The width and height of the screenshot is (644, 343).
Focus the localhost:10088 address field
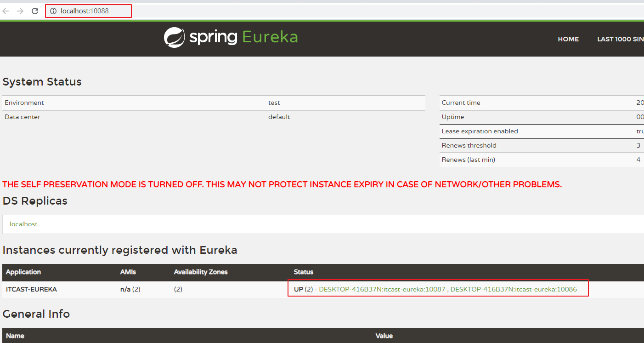(345, 11)
